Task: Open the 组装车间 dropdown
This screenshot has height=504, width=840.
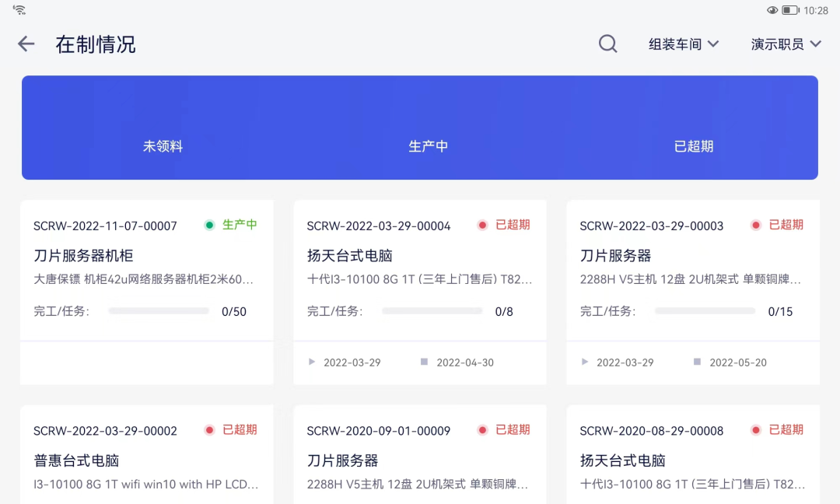Action: tap(682, 44)
